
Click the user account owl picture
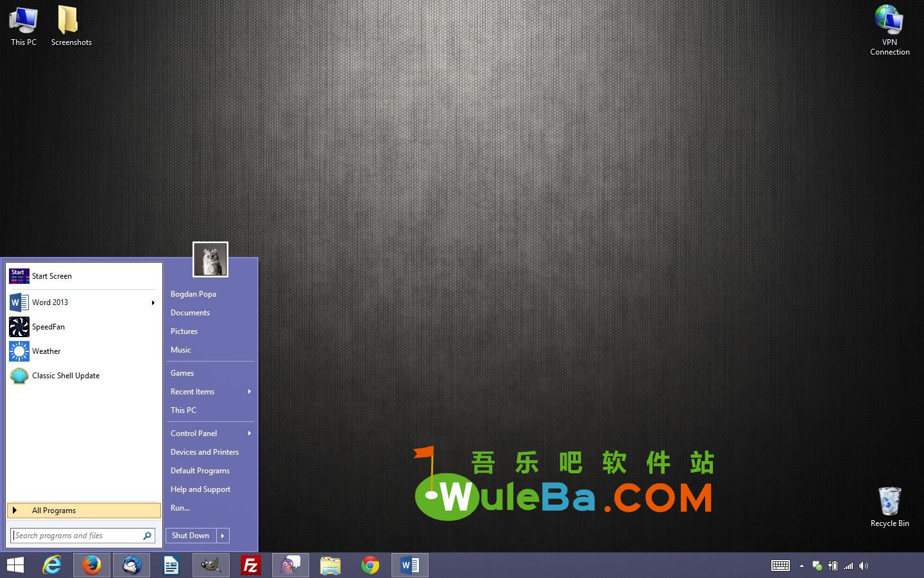[210, 259]
